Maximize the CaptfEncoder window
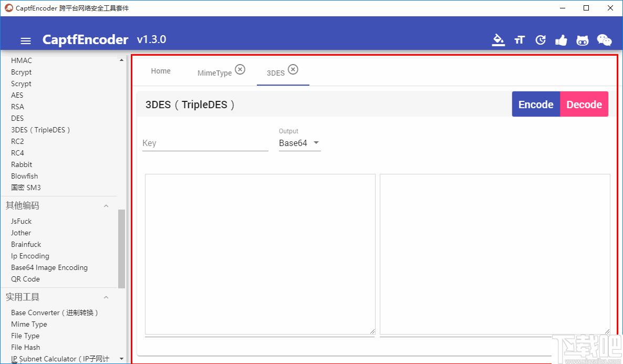This screenshot has width=623, height=364. point(586,8)
